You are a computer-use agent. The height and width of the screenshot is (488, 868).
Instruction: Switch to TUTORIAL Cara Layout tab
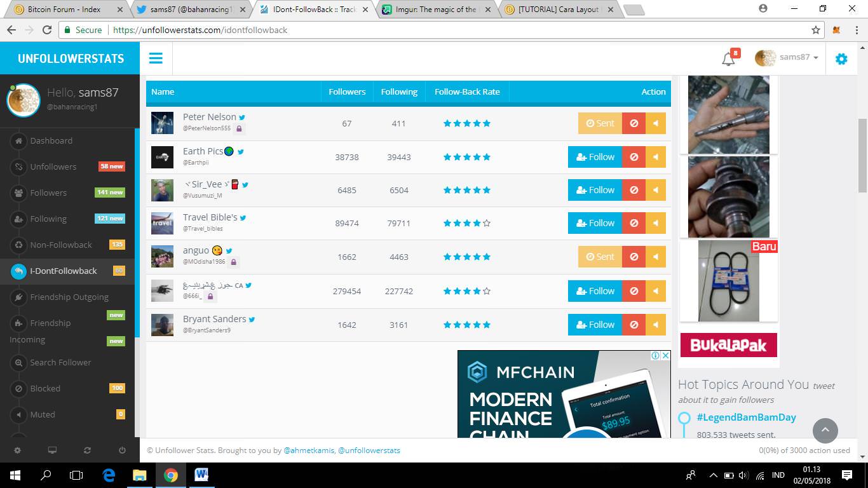coord(558,10)
